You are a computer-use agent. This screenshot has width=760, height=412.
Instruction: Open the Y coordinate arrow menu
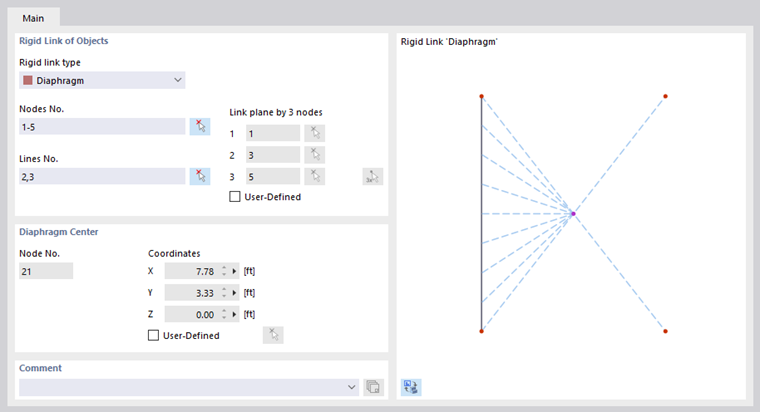point(234,293)
